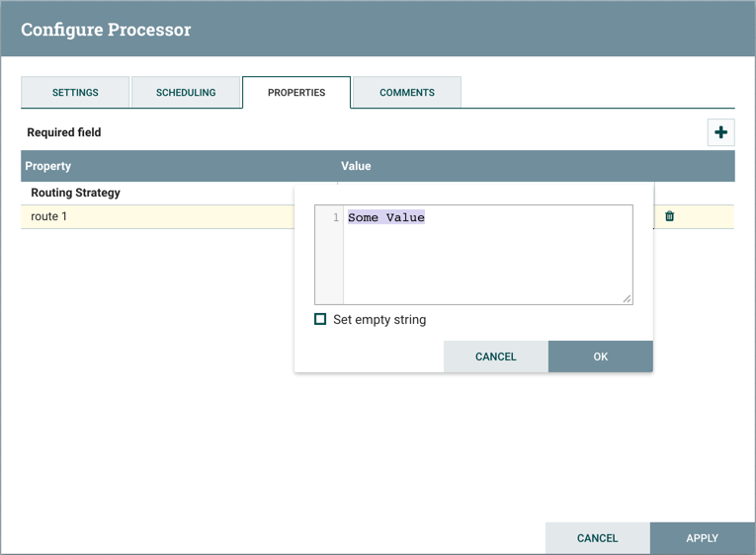
Task: Select the route 1 property row
Action: point(148,216)
